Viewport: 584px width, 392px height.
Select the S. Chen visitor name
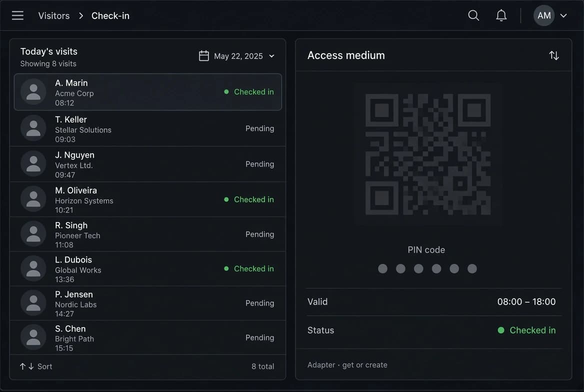click(x=70, y=328)
